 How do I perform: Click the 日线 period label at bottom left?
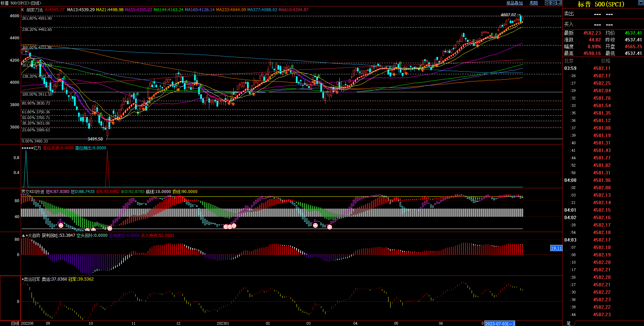[x=15, y=323]
